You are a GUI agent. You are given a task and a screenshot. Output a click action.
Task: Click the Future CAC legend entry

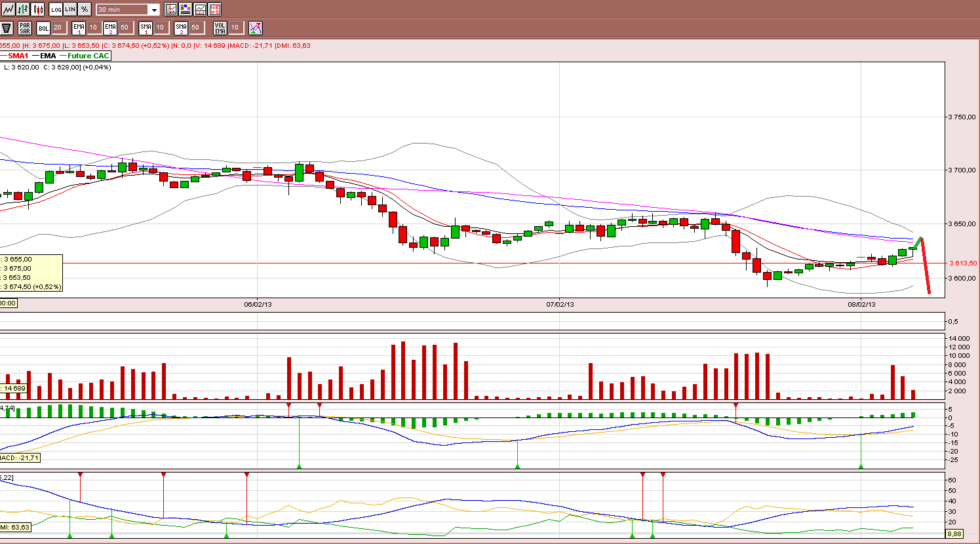[85, 56]
